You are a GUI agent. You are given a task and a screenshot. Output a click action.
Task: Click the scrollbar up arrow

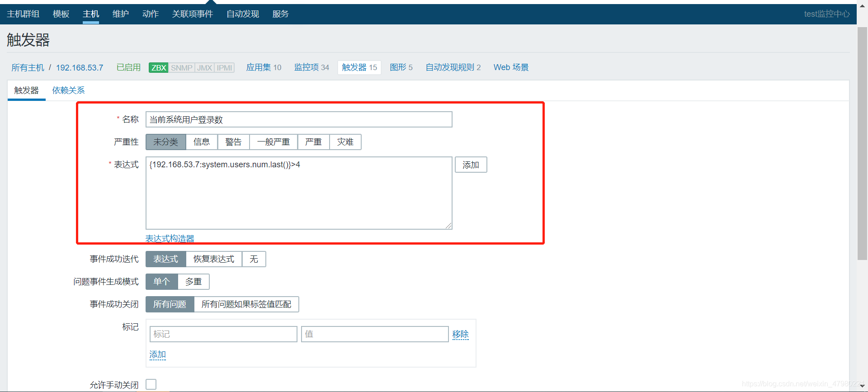pyautogui.click(x=863, y=6)
